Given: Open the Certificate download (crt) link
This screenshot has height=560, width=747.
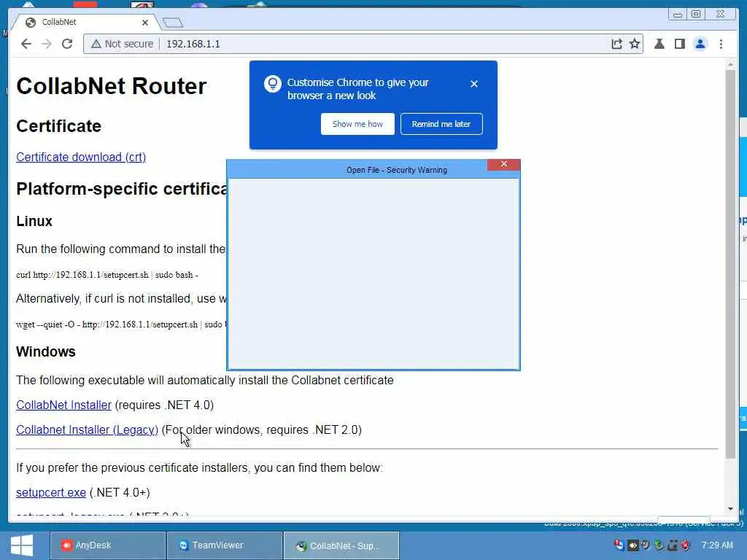Looking at the screenshot, I should 81,157.
